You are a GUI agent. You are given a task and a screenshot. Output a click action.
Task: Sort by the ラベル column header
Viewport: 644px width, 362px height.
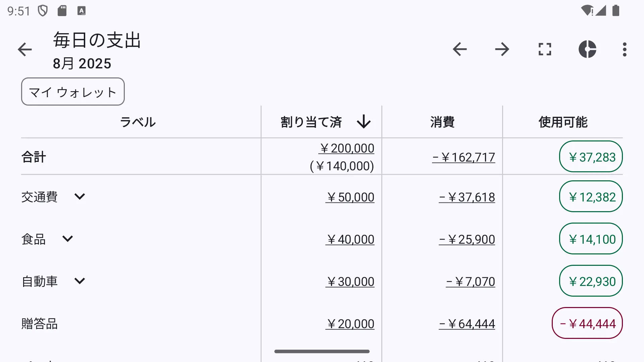(138, 122)
